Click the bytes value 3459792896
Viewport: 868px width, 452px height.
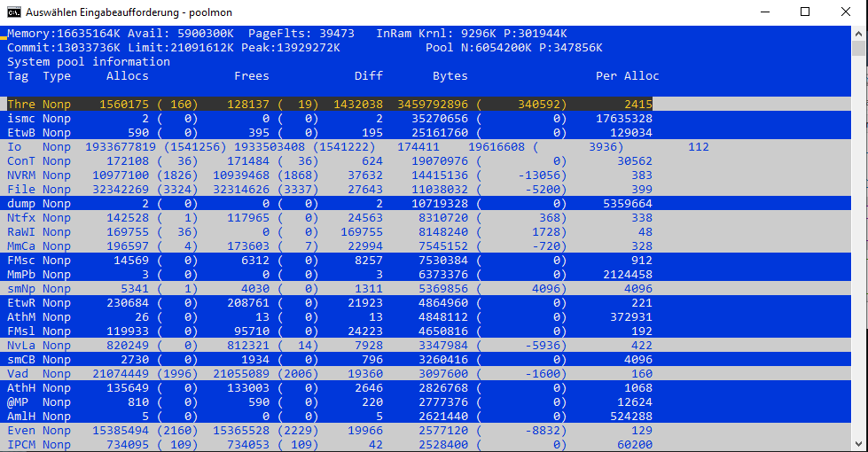coord(433,104)
